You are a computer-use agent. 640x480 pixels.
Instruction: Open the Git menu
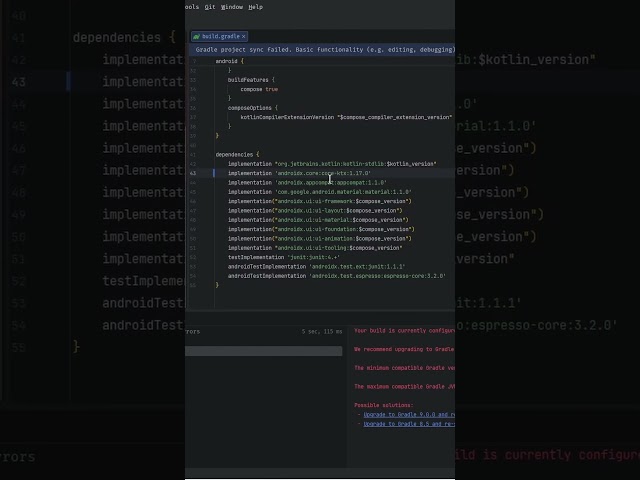pyautogui.click(x=210, y=7)
